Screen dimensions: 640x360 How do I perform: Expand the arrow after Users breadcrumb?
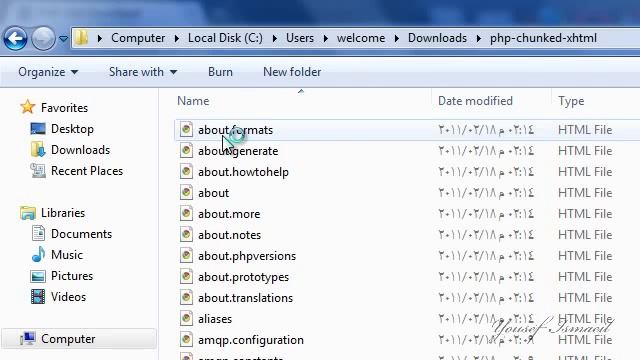click(x=325, y=38)
